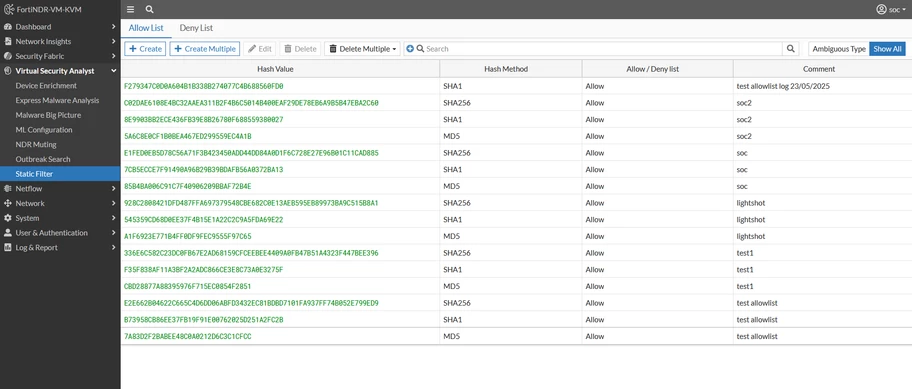Click the User & Authentication icon
912x389 pixels.
[x=8, y=233]
